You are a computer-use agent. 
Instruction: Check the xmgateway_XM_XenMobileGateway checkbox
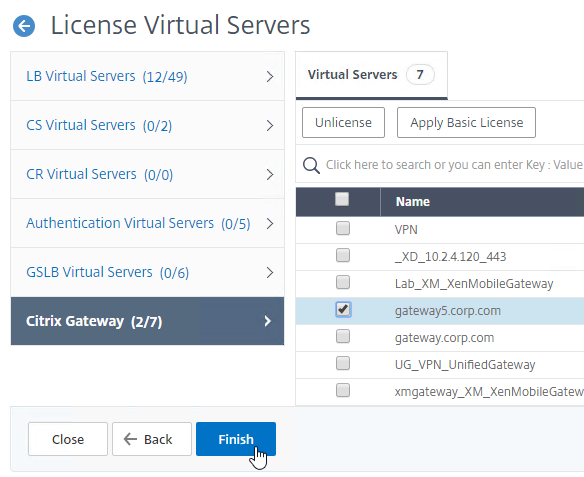coord(343,390)
